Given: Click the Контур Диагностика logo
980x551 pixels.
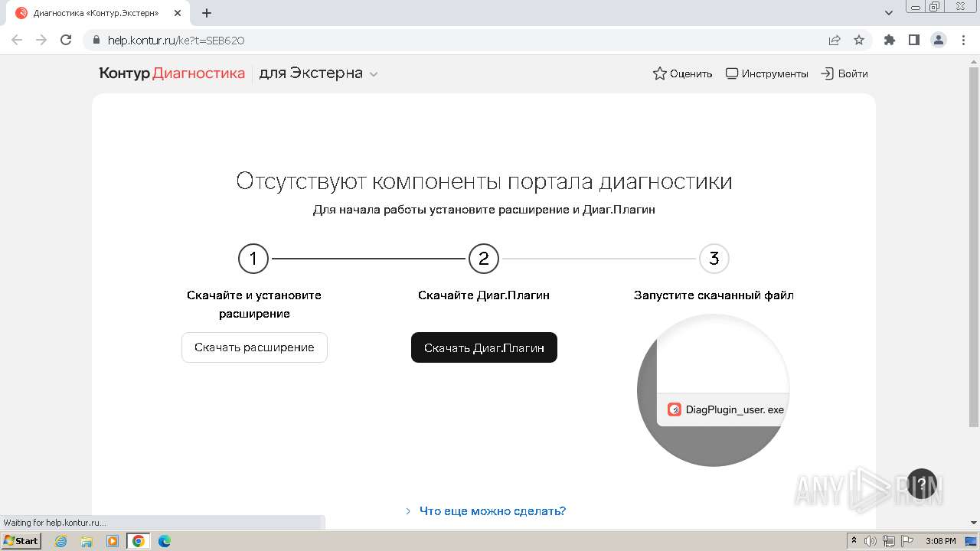Looking at the screenshot, I should click(x=172, y=73).
